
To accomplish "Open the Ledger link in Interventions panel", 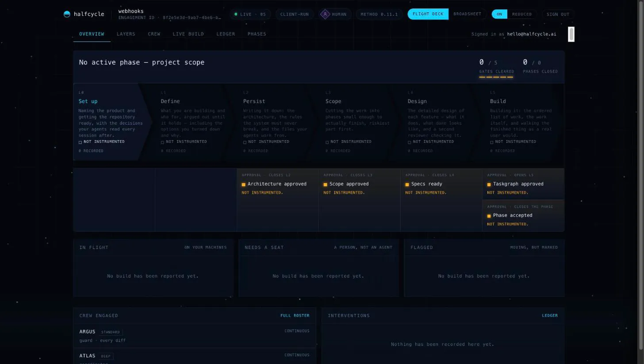I will [550, 316].
